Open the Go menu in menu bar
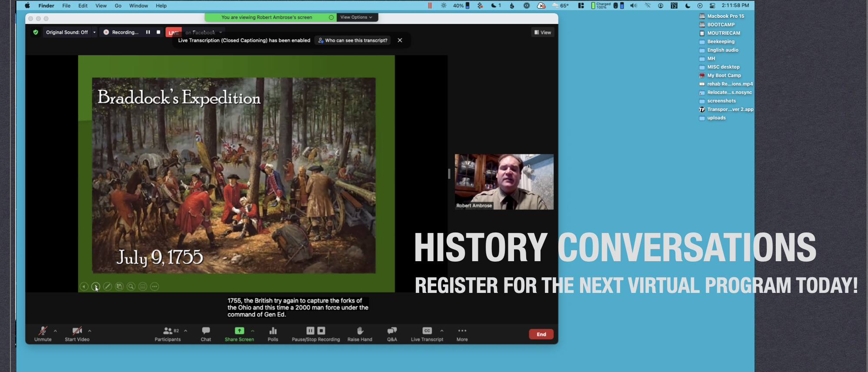Image resolution: width=868 pixels, height=372 pixels. coord(118,6)
